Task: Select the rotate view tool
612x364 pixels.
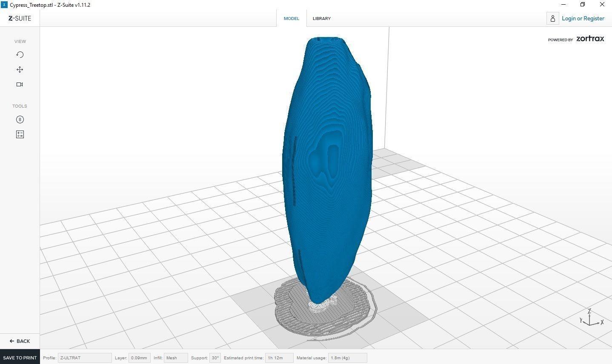Action: [20, 54]
